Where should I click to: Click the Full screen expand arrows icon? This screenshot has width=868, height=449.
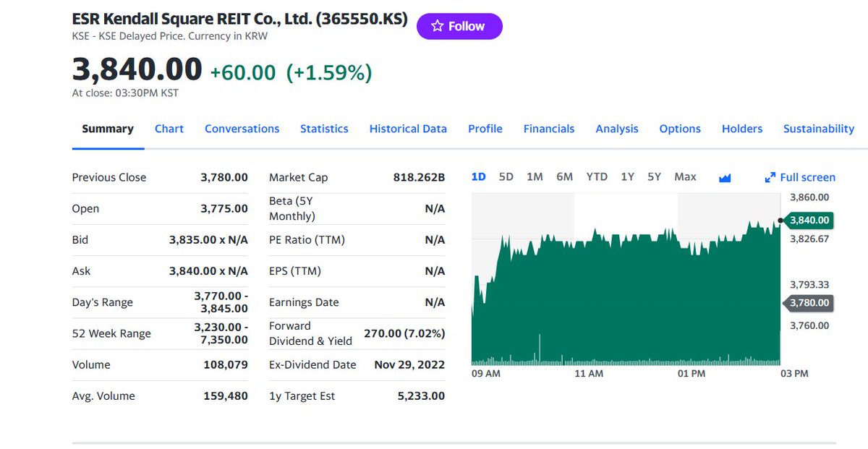[x=770, y=178]
